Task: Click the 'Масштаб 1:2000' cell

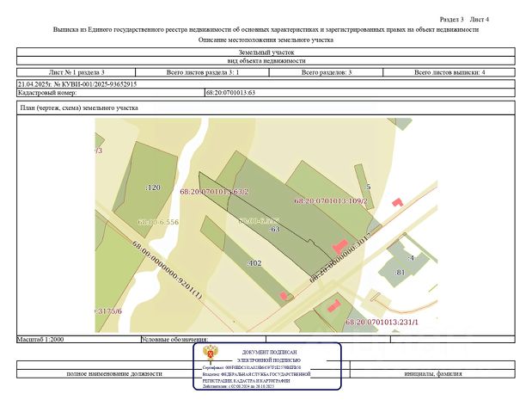Action: [79, 339]
